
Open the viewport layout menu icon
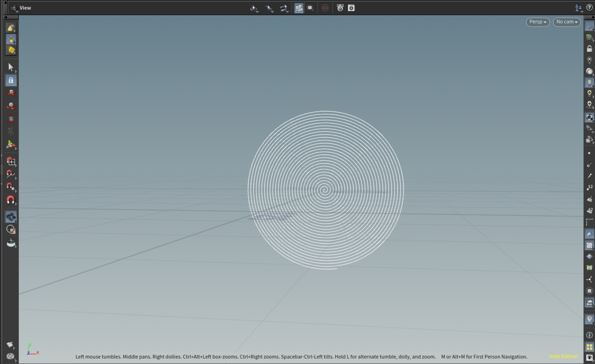tap(579, 8)
